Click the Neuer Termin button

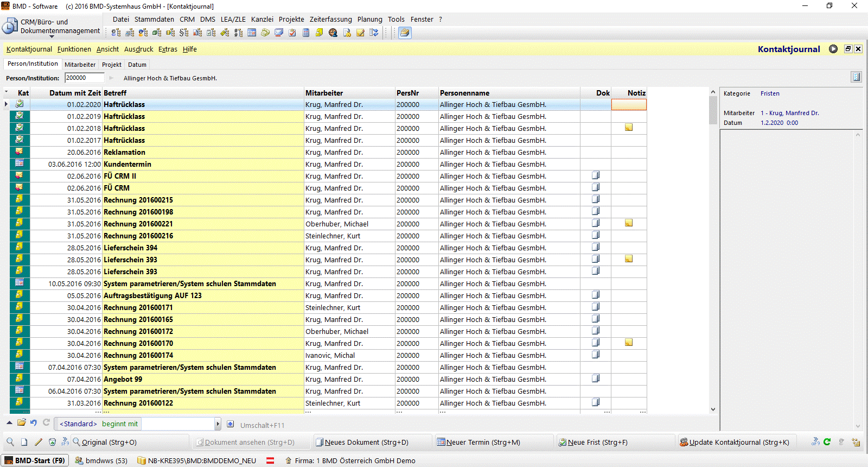[478, 442]
